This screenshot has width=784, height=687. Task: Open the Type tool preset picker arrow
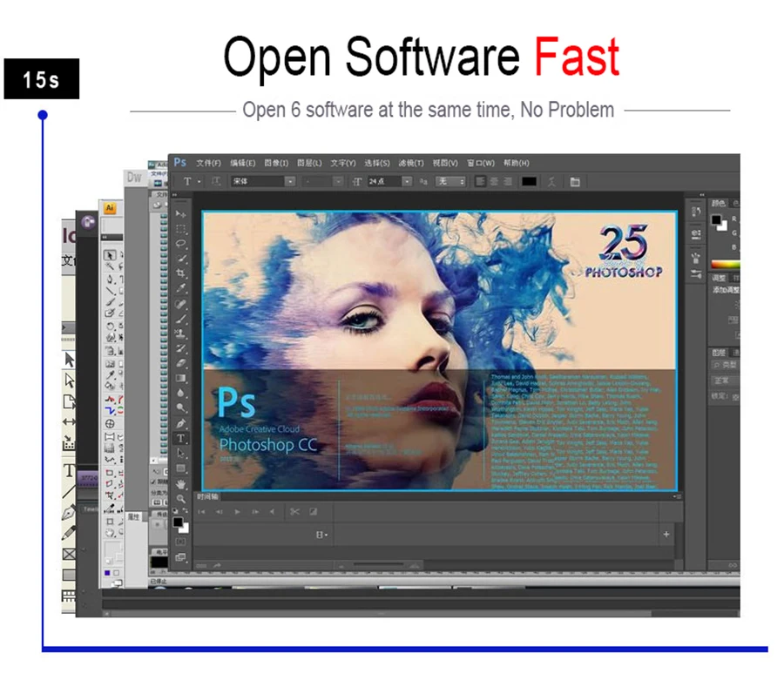click(x=199, y=181)
